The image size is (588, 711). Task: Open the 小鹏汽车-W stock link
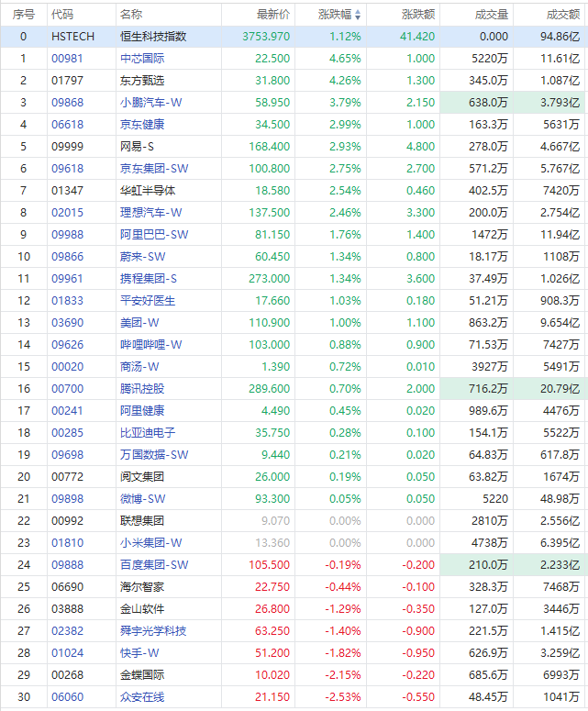pos(151,103)
